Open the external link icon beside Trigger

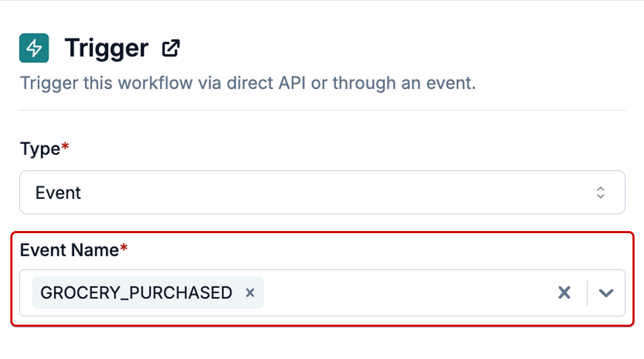(171, 48)
